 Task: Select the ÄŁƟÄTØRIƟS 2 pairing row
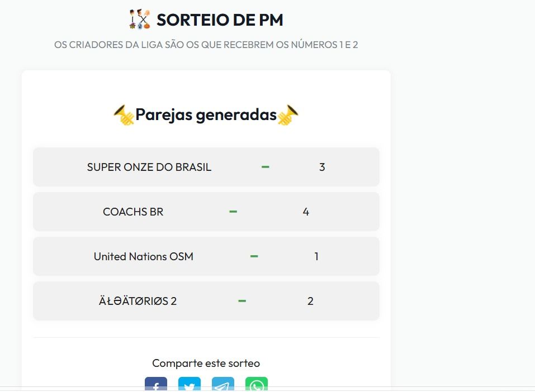point(206,300)
